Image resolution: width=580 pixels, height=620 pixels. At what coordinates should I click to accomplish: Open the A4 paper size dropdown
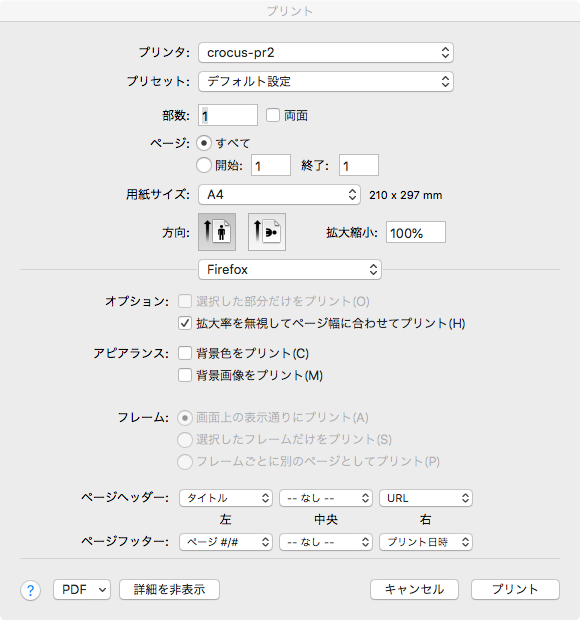279,195
